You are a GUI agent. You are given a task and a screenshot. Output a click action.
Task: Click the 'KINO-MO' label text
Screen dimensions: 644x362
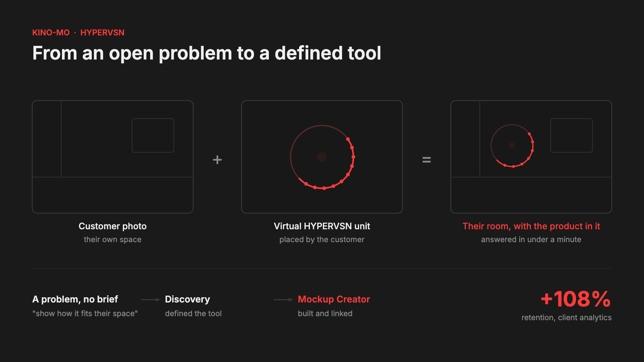[51, 33]
